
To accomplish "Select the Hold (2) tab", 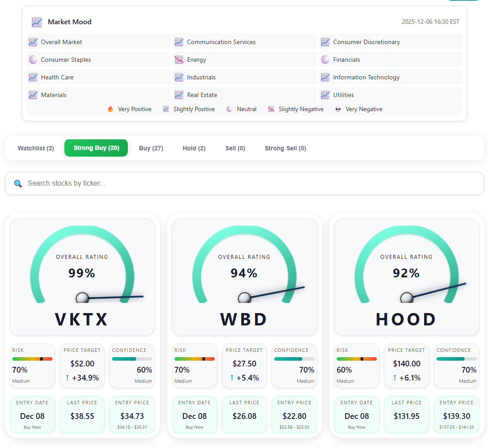I will point(194,148).
